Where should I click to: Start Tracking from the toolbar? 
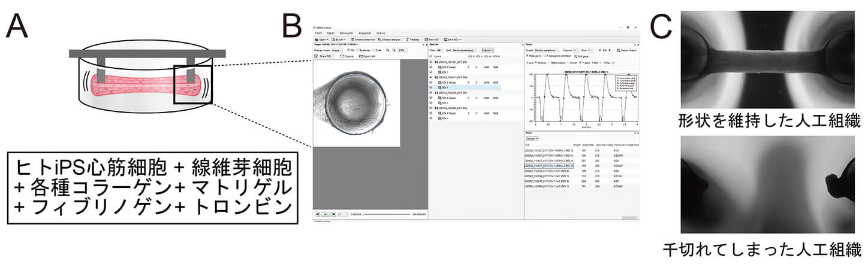[x=412, y=39]
